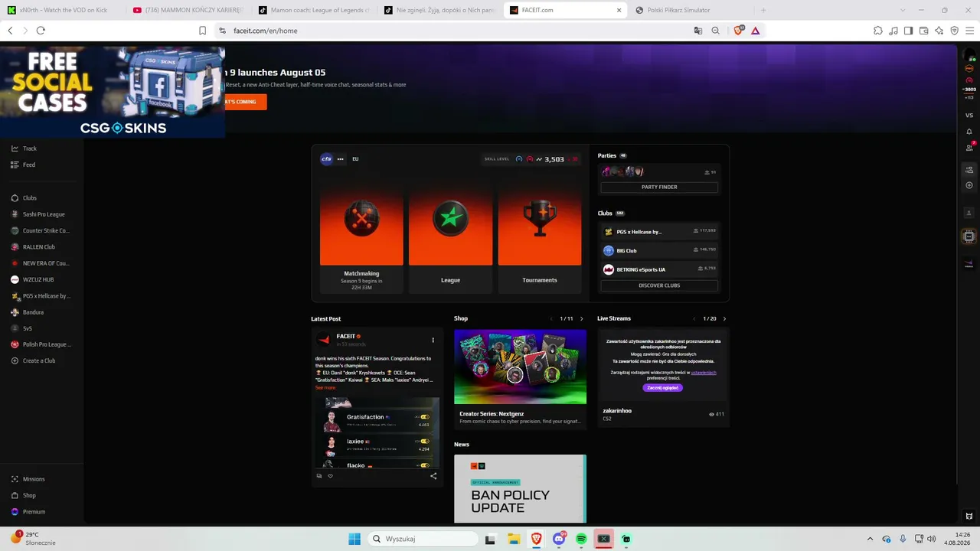
Task: Open the FACEIT post options menu
Action: 433,340
